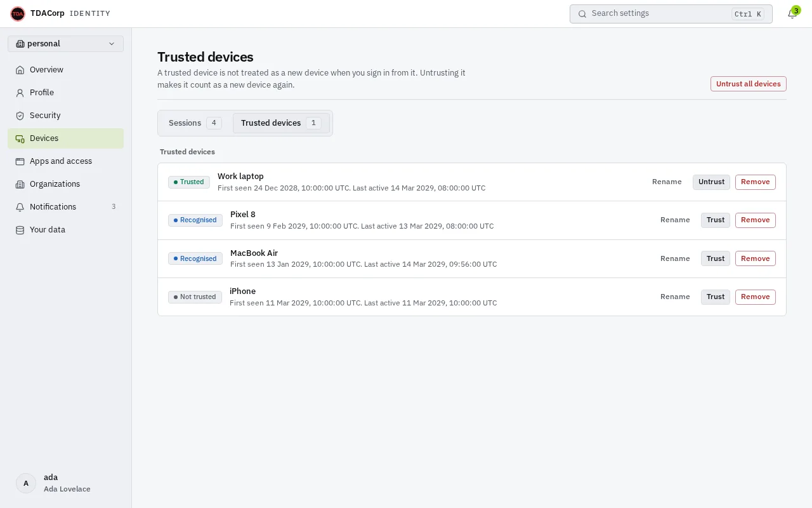This screenshot has width=812, height=508.
Task: Switch to the Sessions tab
Action: [195, 123]
